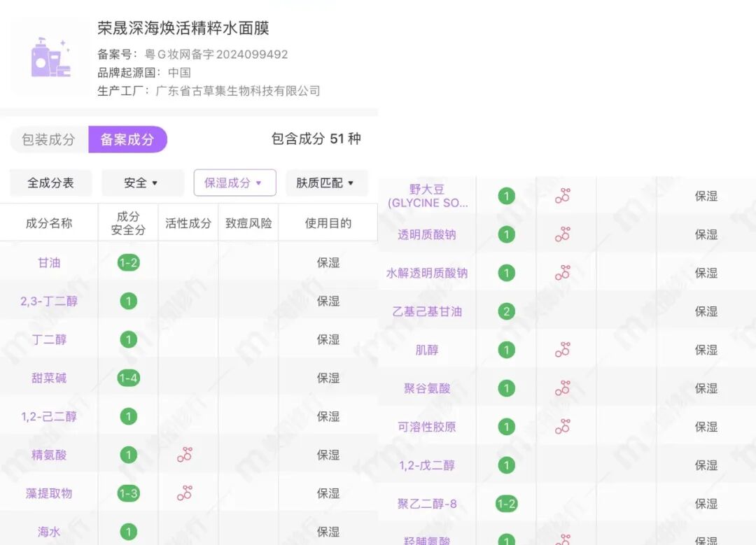This screenshot has height=545, width=756.
Task: Click the safety score 1 badge for 海水
Action: [x=129, y=532]
